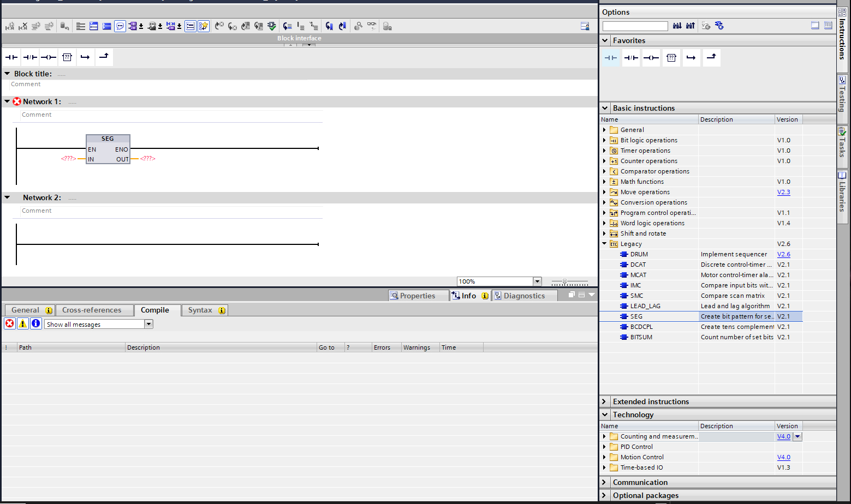Click the search downwards icon in Options
Viewport: 851px width, 504px height.
coord(677,26)
